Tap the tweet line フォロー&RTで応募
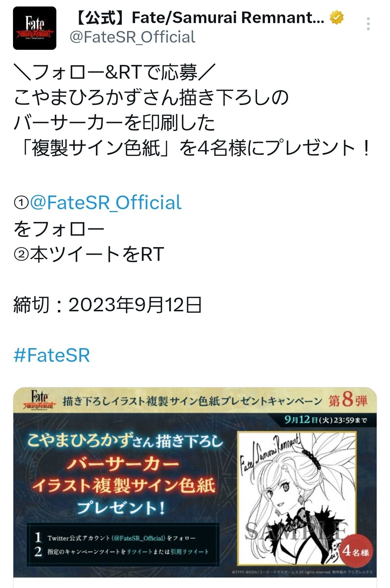Screen dimensions: 390x588 (114, 72)
